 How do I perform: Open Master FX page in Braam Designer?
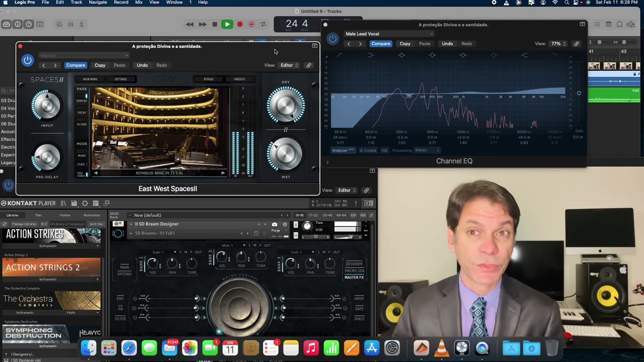coord(354,278)
